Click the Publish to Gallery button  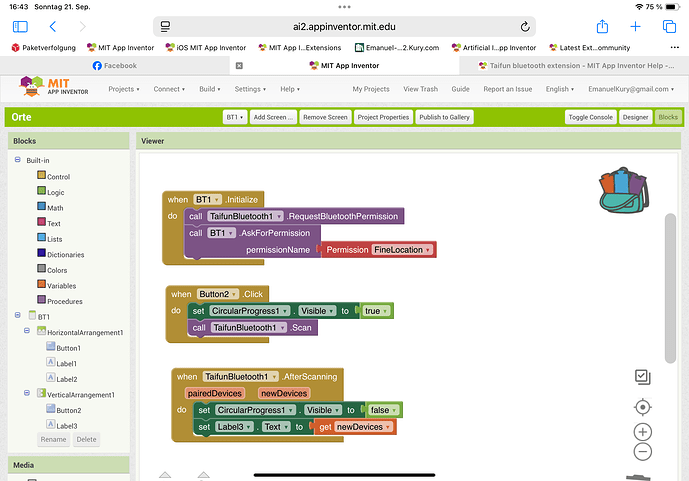tap(444, 117)
